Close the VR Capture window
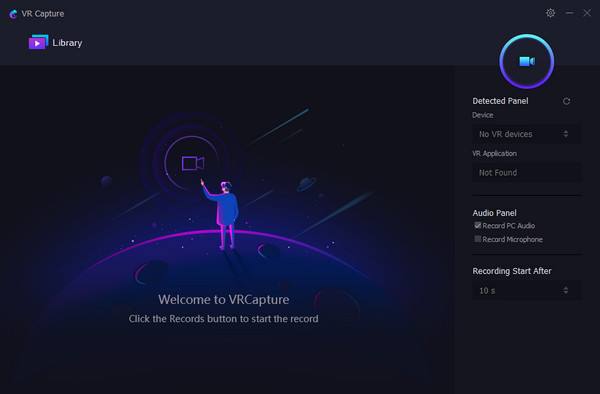Image resolution: width=600 pixels, height=394 pixels. coord(587,13)
